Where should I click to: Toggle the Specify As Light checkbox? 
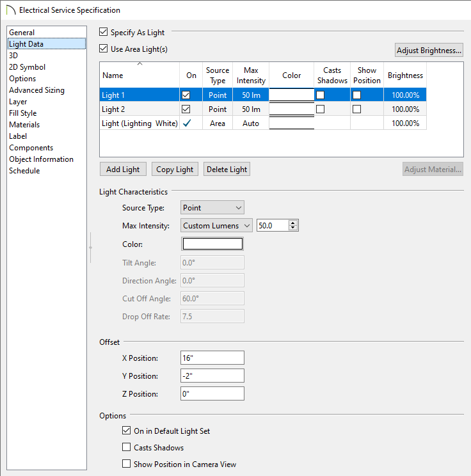[x=103, y=32]
